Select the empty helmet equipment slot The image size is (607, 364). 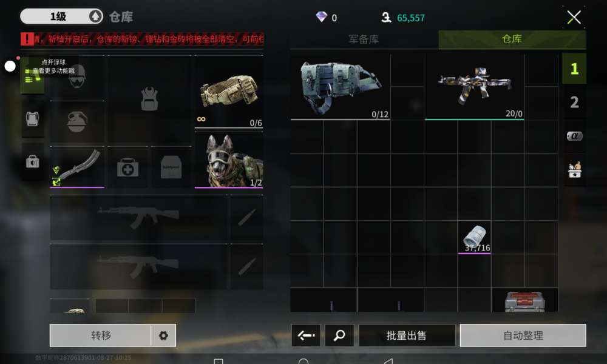(77, 77)
